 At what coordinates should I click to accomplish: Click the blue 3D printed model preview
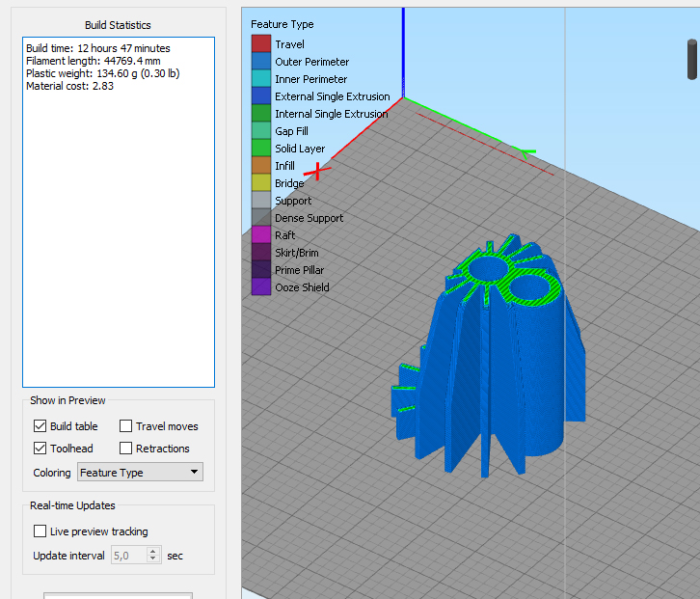[489, 356]
